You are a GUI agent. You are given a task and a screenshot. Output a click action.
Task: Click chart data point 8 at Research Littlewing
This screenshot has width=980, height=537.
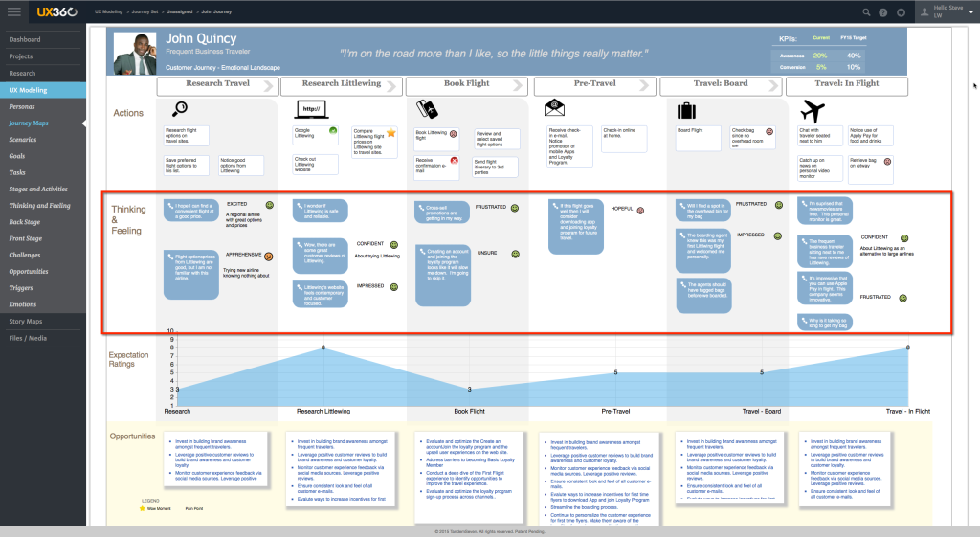click(323, 347)
